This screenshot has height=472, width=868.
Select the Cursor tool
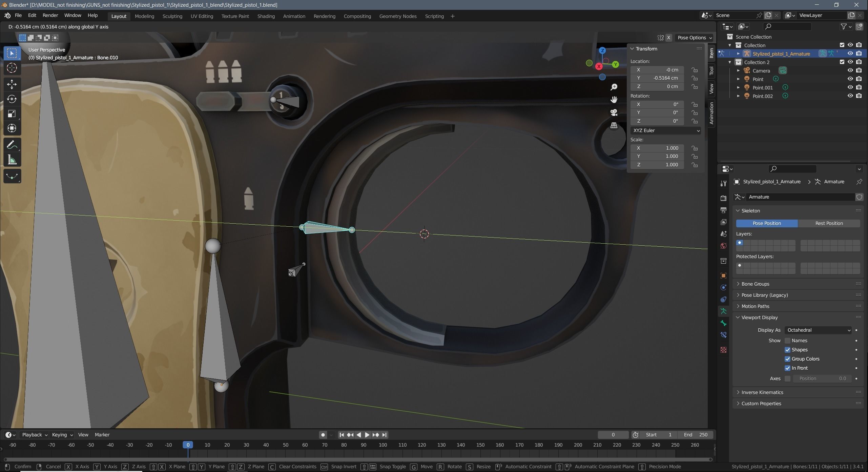coord(12,68)
